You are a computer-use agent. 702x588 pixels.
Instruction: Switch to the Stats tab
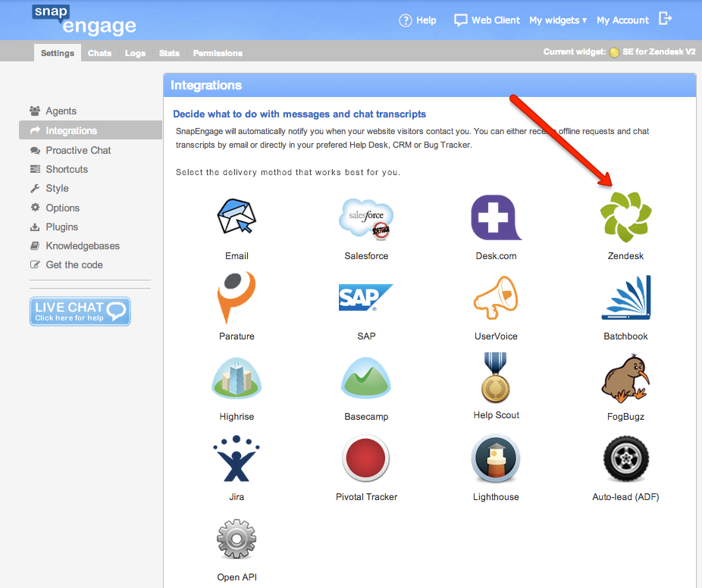(x=169, y=53)
